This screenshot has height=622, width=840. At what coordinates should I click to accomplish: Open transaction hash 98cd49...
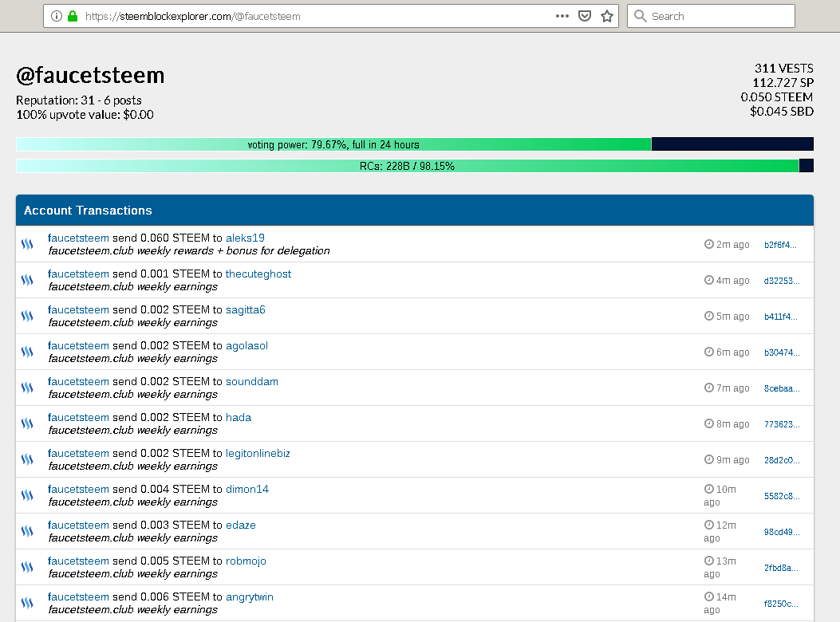782,532
